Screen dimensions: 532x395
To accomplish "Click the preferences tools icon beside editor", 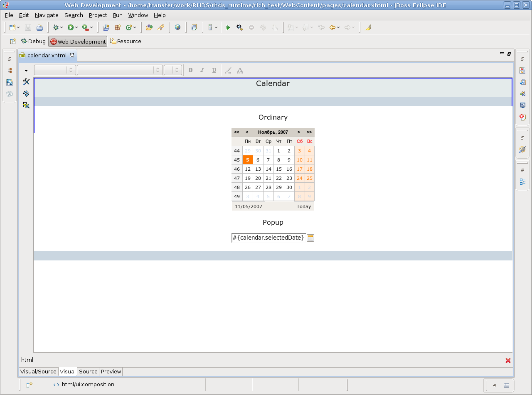I will pos(26,82).
